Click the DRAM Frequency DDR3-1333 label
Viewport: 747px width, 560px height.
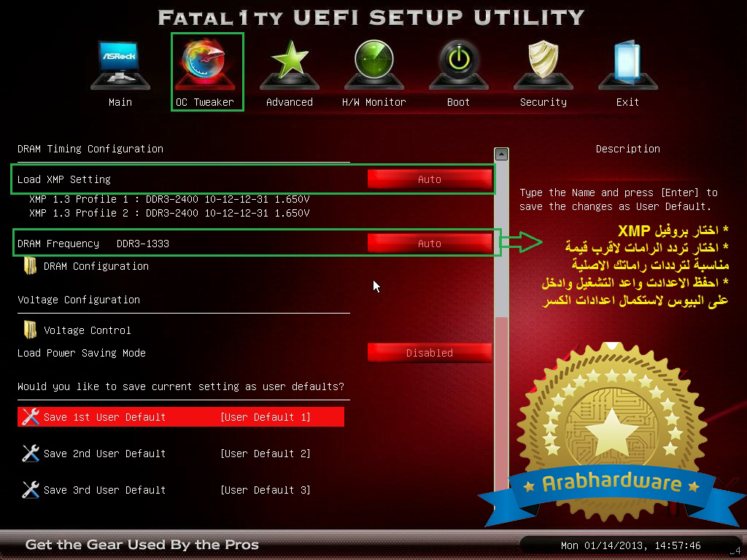click(x=93, y=244)
